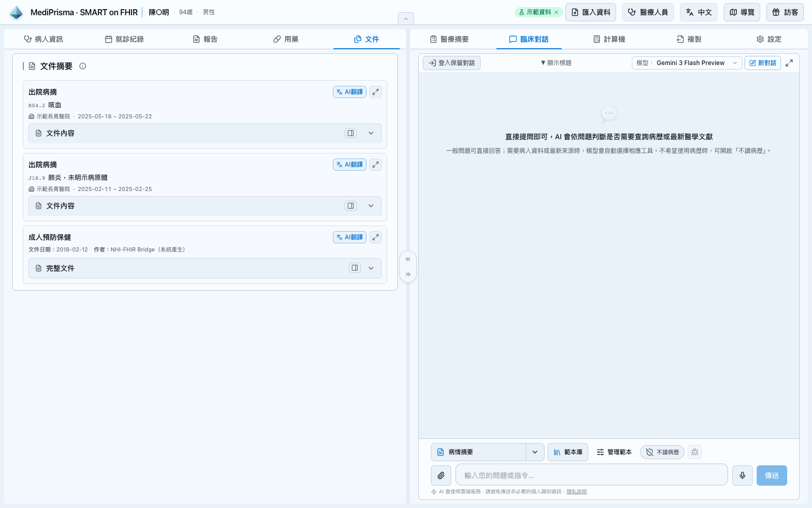The image size is (812, 508).
Task: Click the info icon beside 文件摘要
Action: click(83, 66)
